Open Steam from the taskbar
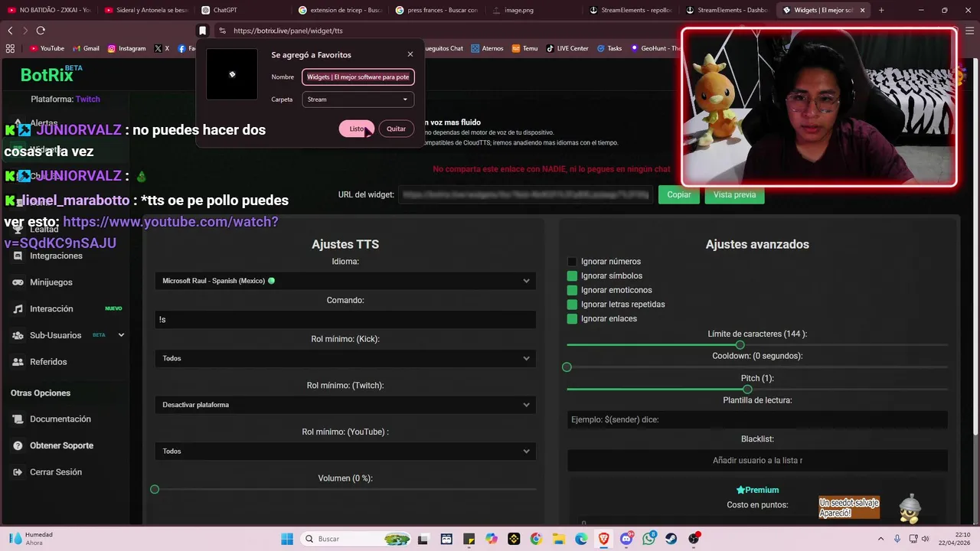This screenshot has height=551, width=980. pyautogui.click(x=671, y=539)
